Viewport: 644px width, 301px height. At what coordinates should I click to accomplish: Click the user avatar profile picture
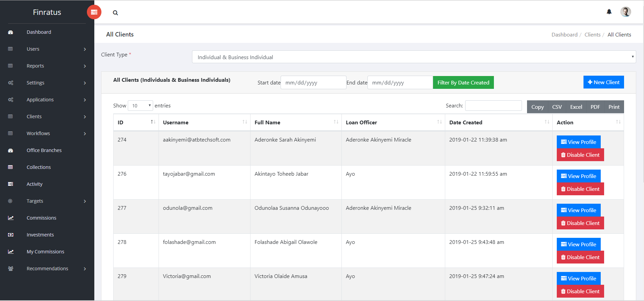pyautogui.click(x=625, y=12)
